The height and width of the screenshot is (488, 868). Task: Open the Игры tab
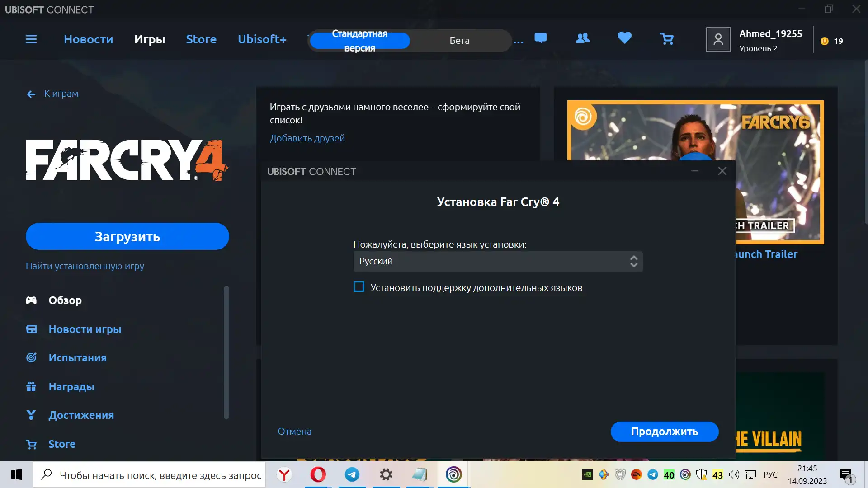point(150,39)
